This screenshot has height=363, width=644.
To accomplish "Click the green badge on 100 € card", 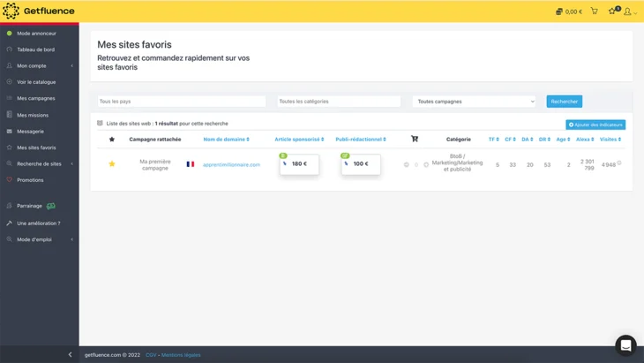I will (x=345, y=155).
